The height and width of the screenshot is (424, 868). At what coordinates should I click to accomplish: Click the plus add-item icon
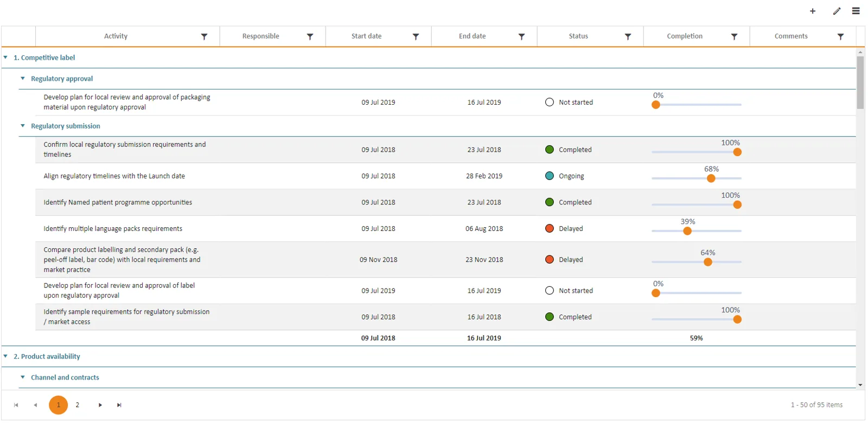tap(812, 11)
